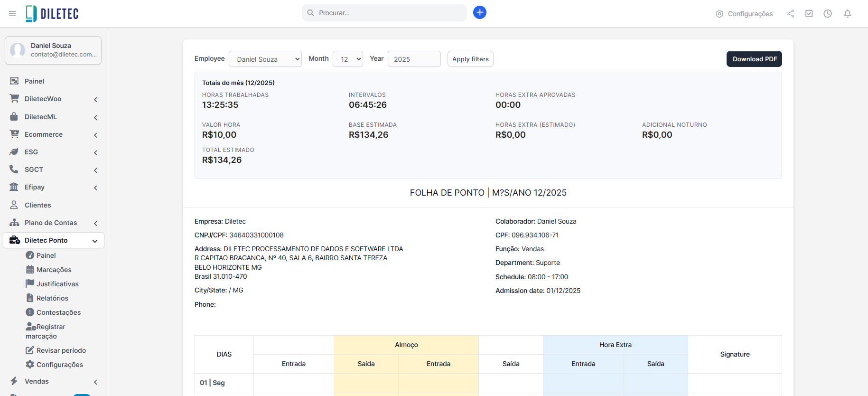Click the blue plus add button

pos(479,12)
